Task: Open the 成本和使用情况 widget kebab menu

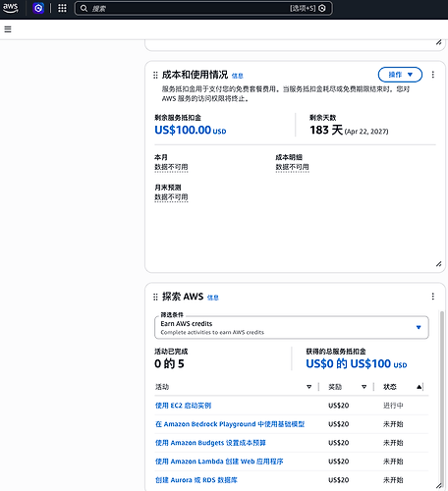Action: pos(433,75)
